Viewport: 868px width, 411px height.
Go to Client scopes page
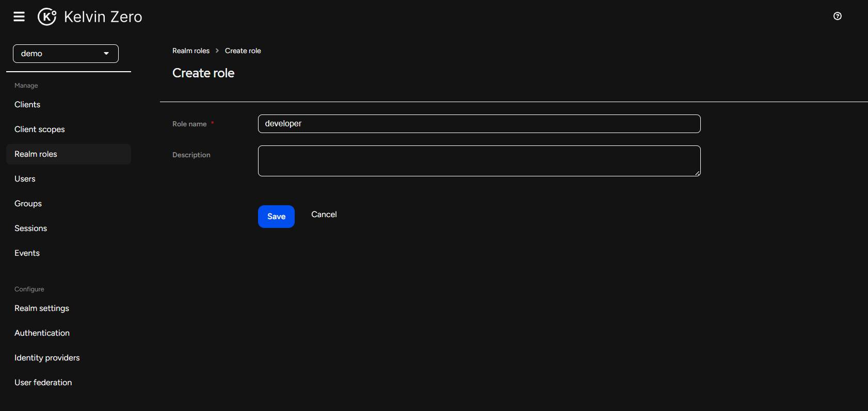click(40, 129)
